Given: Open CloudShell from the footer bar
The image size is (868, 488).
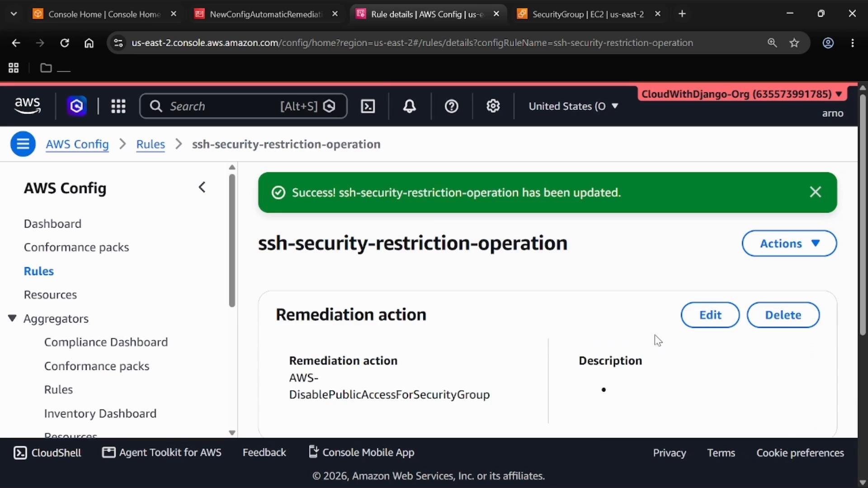Looking at the screenshot, I should 47,453.
